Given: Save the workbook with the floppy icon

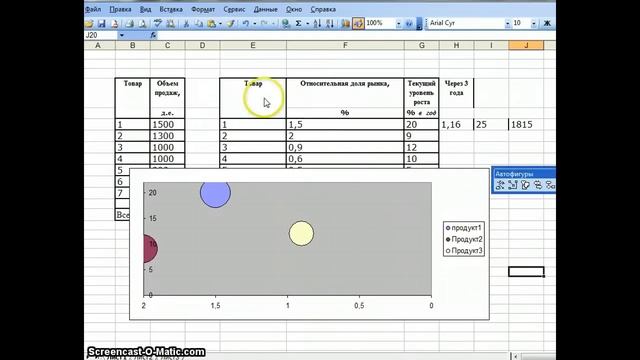Looking at the screenshot, I should [102, 24].
